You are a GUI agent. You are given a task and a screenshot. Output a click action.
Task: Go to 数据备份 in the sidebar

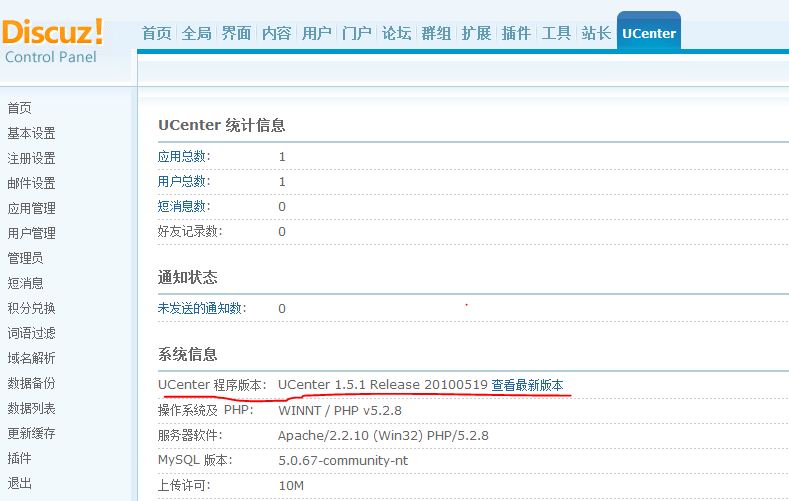coord(31,383)
